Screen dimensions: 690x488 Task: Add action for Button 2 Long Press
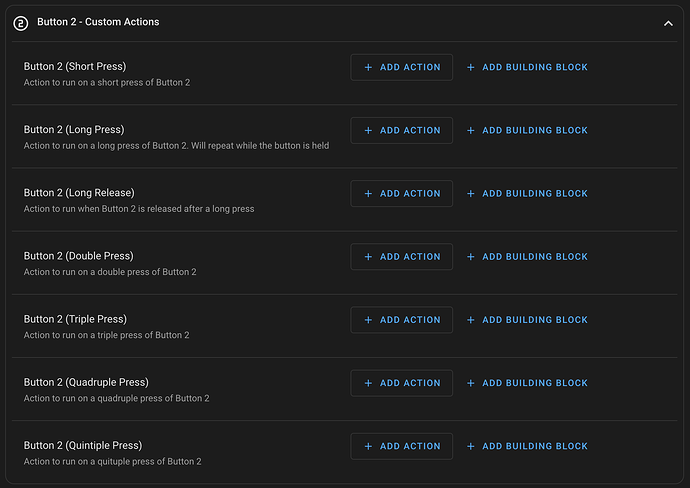401,130
